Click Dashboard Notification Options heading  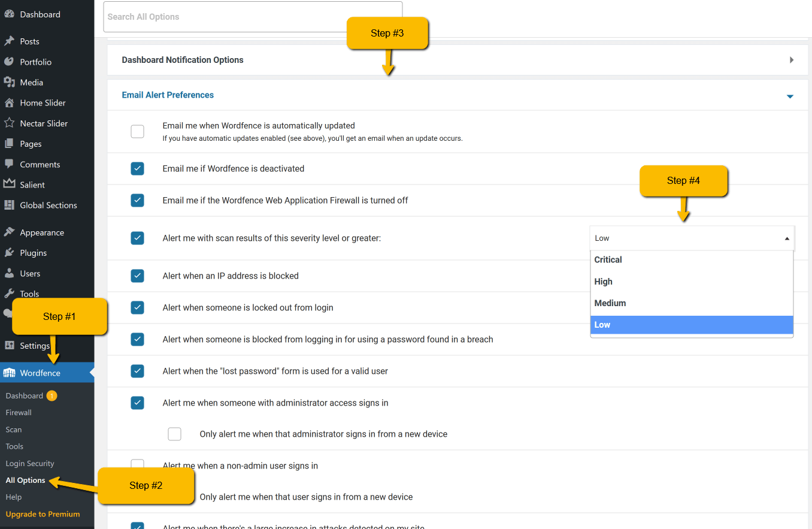183,60
